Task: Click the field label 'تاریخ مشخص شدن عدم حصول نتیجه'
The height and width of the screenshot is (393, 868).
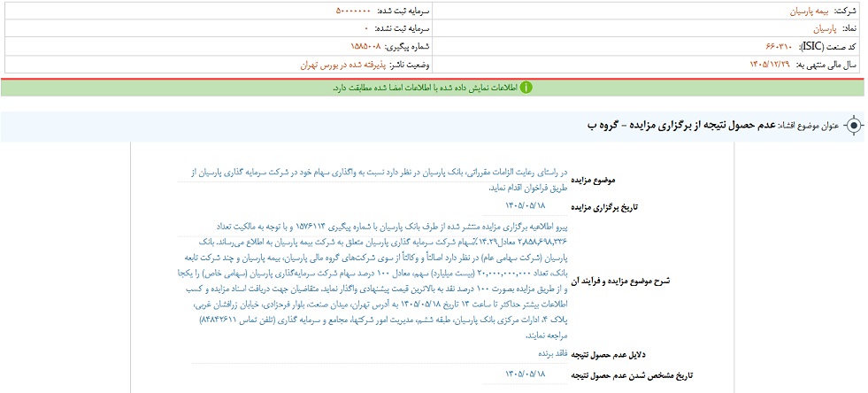Action: [x=632, y=375]
